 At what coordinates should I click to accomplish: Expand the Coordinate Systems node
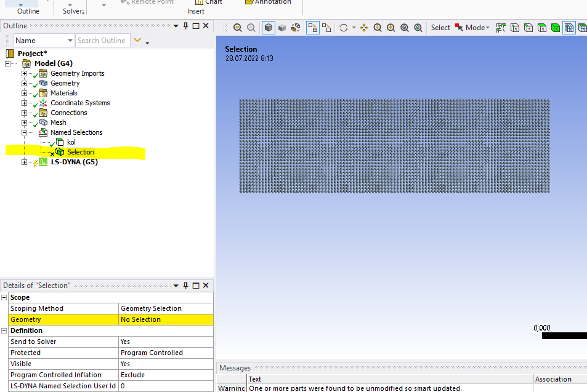(25, 103)
